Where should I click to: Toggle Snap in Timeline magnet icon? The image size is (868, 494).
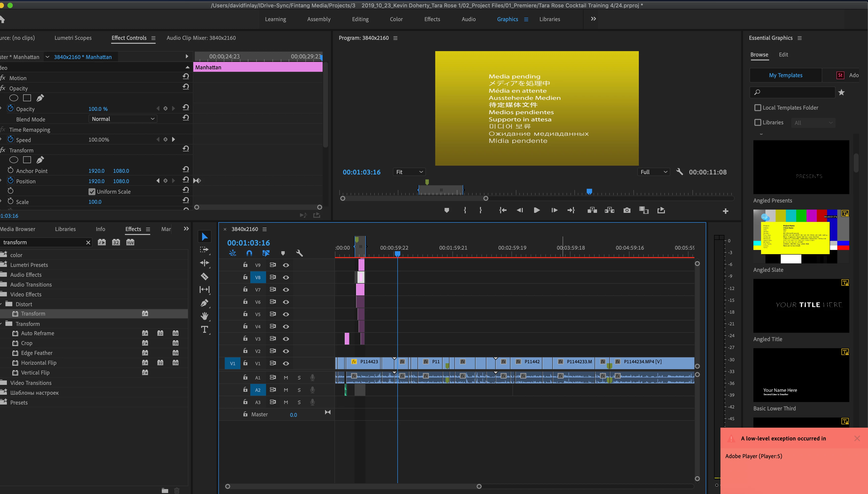pos(249,253)
